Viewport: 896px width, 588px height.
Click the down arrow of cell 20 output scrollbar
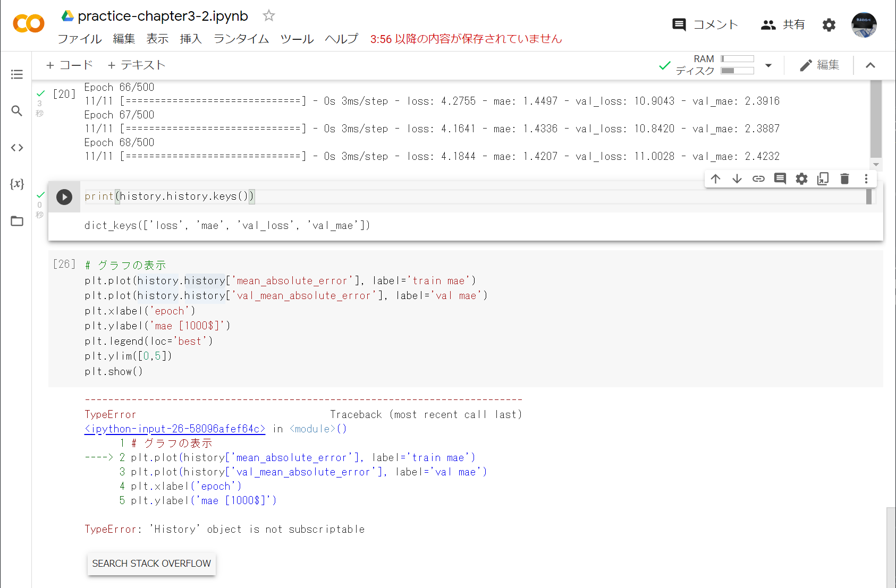coord(876,165)
